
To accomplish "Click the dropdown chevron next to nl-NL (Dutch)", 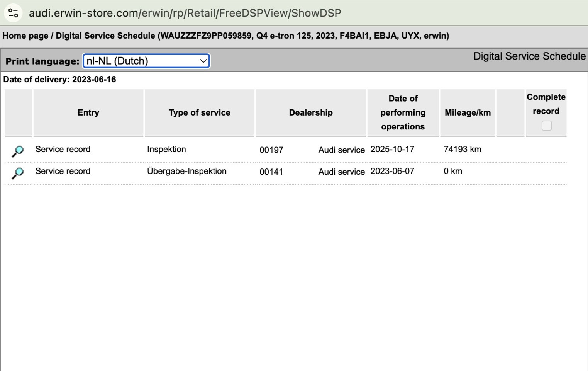I will click(203, 61).
